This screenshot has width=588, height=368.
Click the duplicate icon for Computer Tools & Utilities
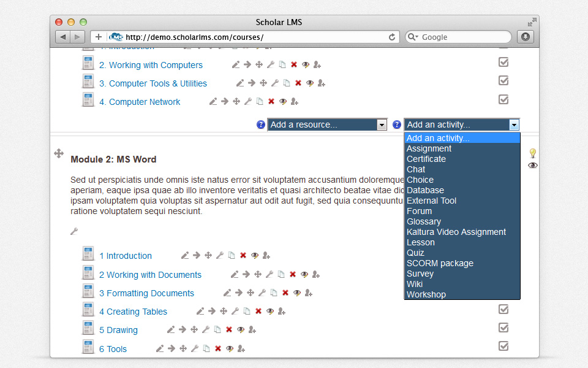(x=287, y=83)
